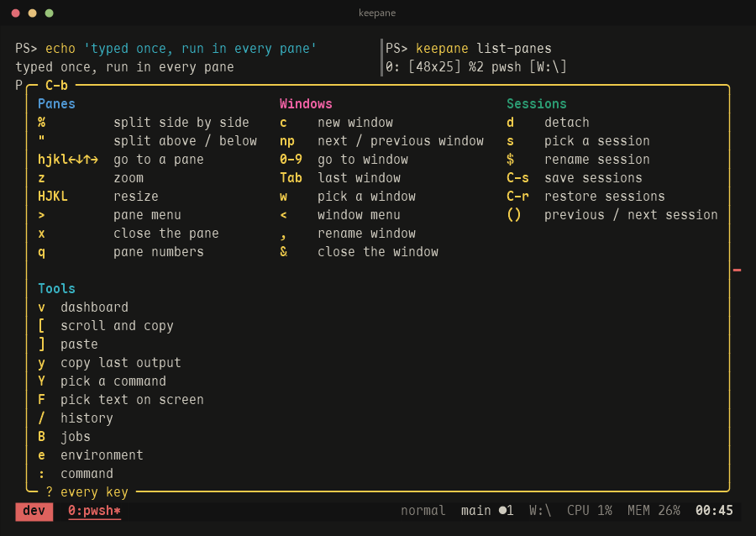This screenshot has width=756, height=536.
Task: Click the 'main ●1' git branch status
Action: tap(487, 511)
